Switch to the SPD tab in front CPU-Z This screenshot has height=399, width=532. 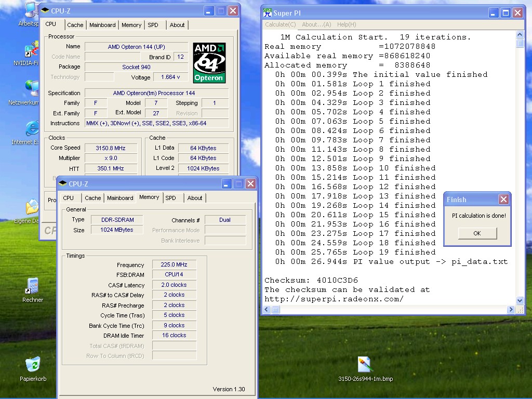(x=170, y=198)
